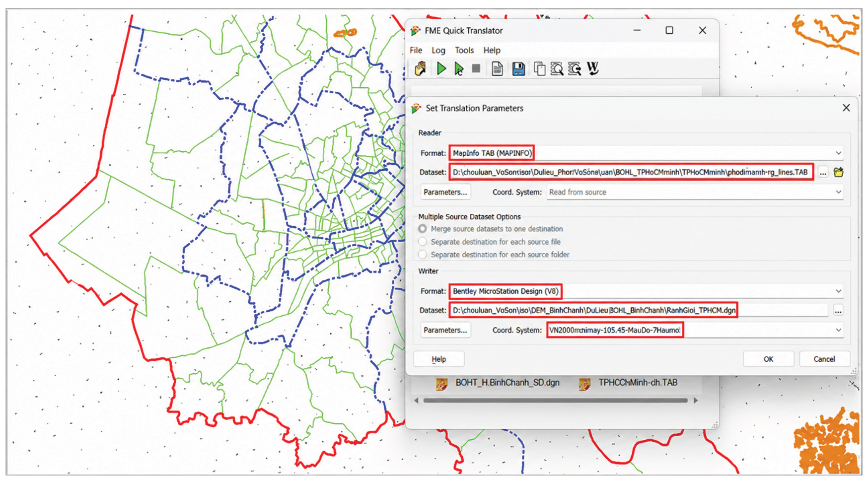Click the Run with Prompt icon

pos(459,69)
